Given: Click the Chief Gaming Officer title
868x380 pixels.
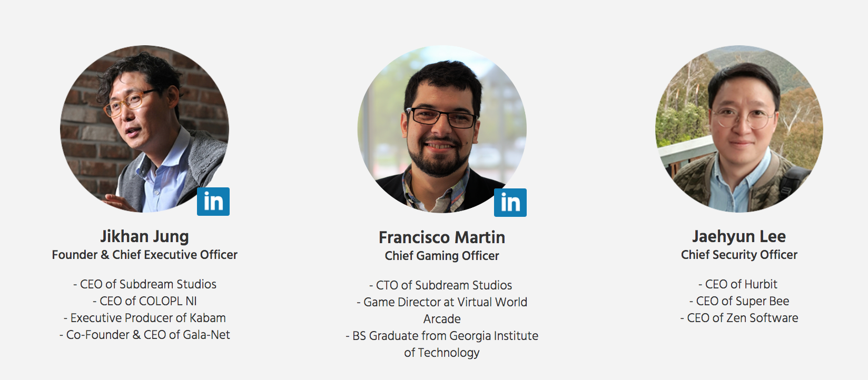Looking at the screenshot, I should coord(442,256).
